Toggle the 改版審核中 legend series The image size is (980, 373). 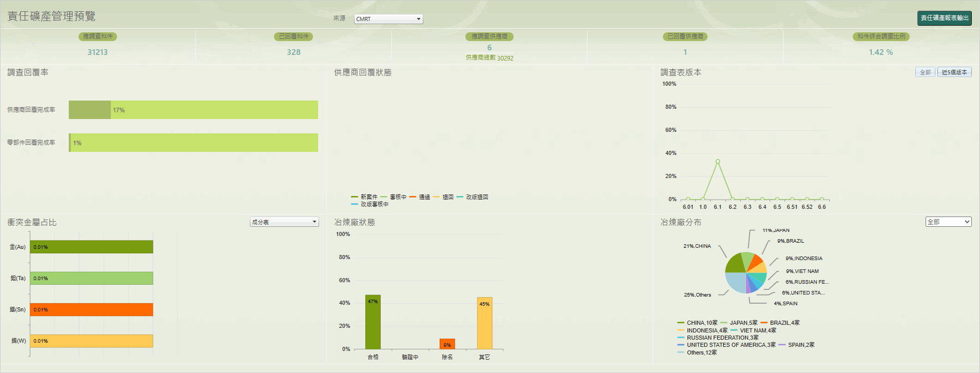370,204
